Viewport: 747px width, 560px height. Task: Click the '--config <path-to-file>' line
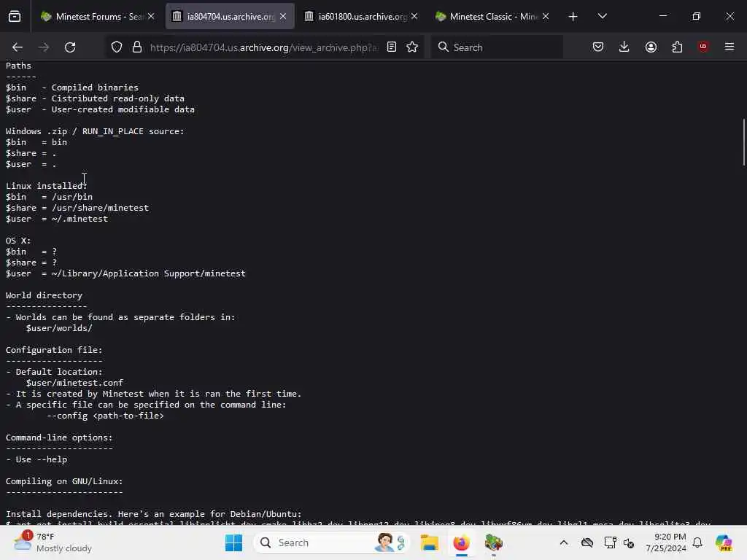pos(105,416)
